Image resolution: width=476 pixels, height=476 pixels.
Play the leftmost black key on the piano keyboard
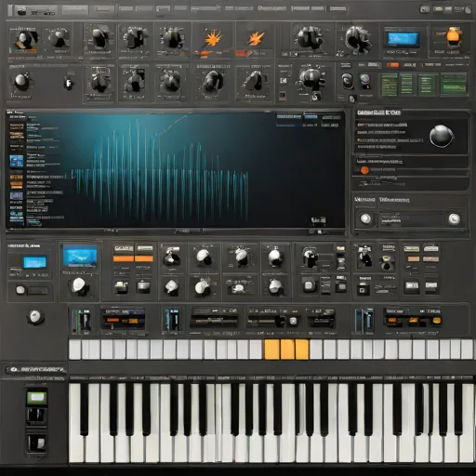coord(85,409)
